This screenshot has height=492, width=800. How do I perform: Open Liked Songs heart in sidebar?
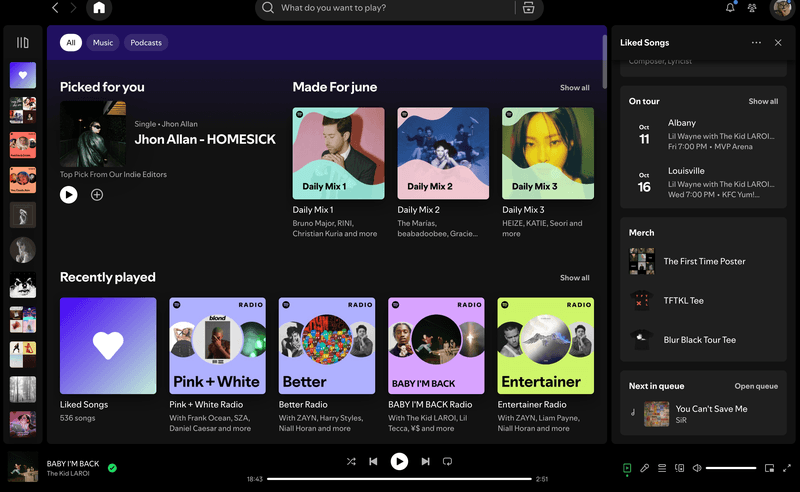pos(23,74)
